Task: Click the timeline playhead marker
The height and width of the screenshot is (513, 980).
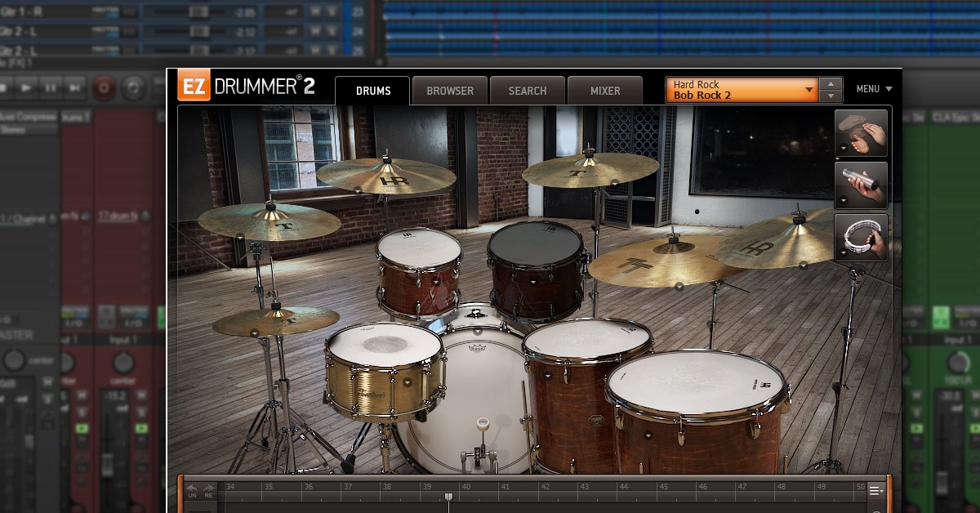Action: 448,497
